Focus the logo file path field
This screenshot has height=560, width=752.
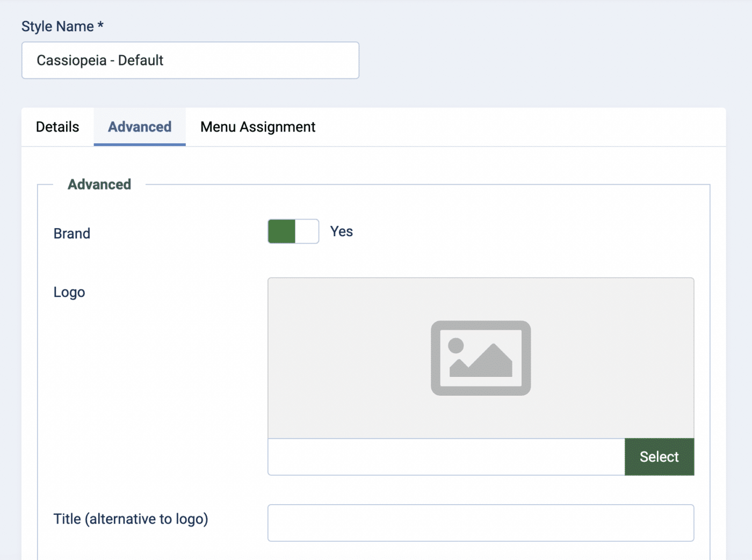coord(446,456)
